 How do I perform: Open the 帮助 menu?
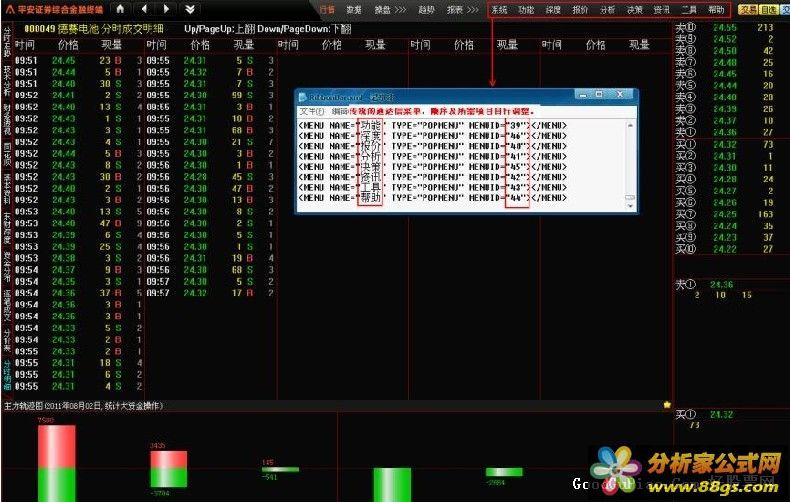pos(716,10)
